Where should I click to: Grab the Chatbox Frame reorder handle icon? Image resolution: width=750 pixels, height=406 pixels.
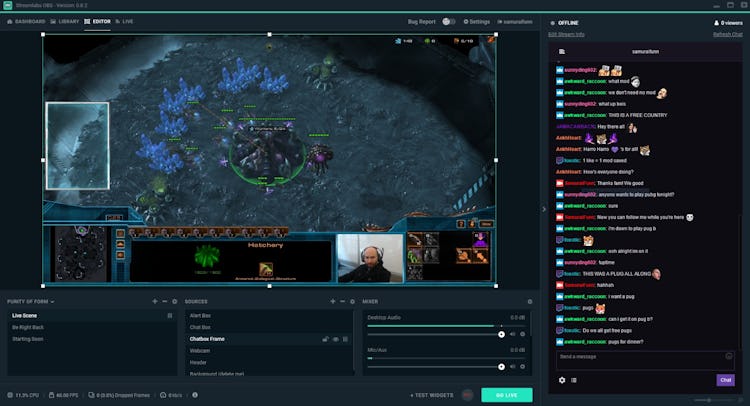point(345,339)
